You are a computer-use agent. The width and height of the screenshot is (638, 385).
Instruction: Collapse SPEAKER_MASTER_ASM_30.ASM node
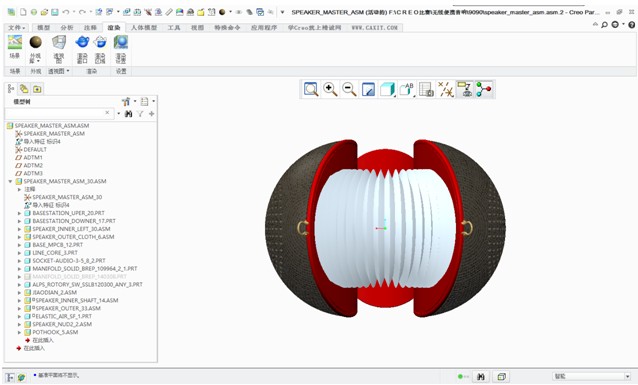pos(10,182)
